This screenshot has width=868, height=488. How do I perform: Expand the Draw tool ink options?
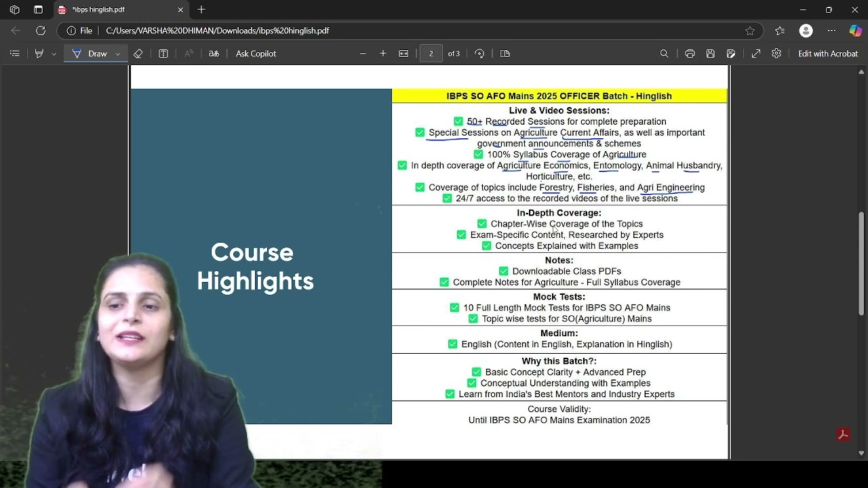click(118, 54)
